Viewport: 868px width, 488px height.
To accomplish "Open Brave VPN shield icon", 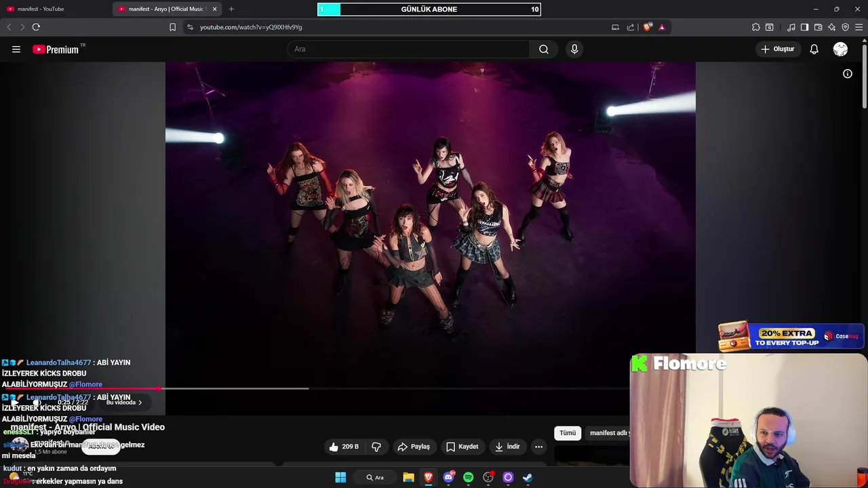I will pyautogui.click(x=845, y=27).
